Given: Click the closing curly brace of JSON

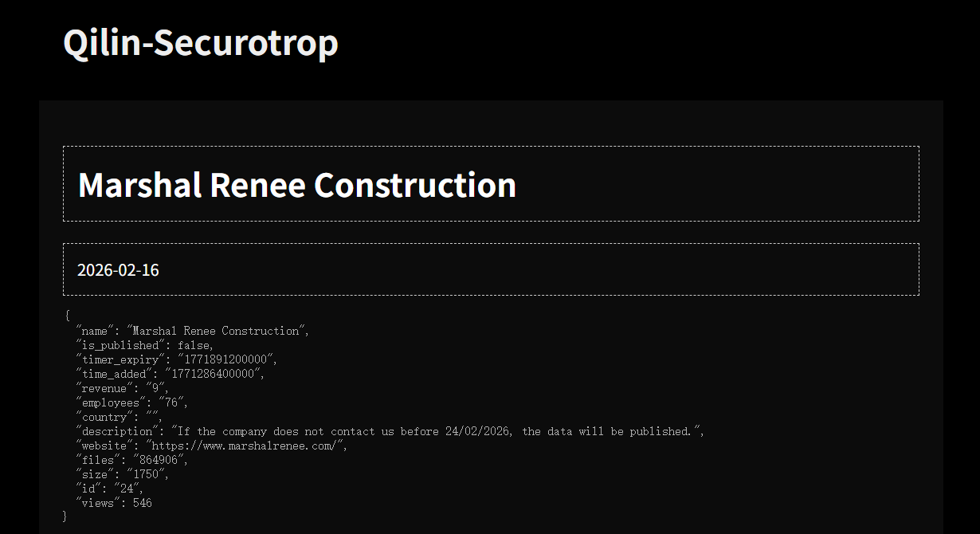Looking at the screenshot, I should [65, 516].
